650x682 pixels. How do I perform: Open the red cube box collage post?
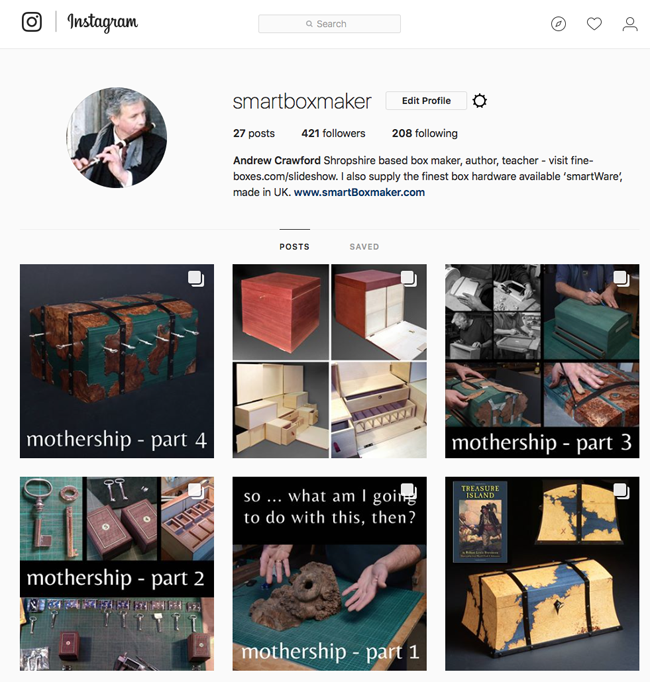329,361
